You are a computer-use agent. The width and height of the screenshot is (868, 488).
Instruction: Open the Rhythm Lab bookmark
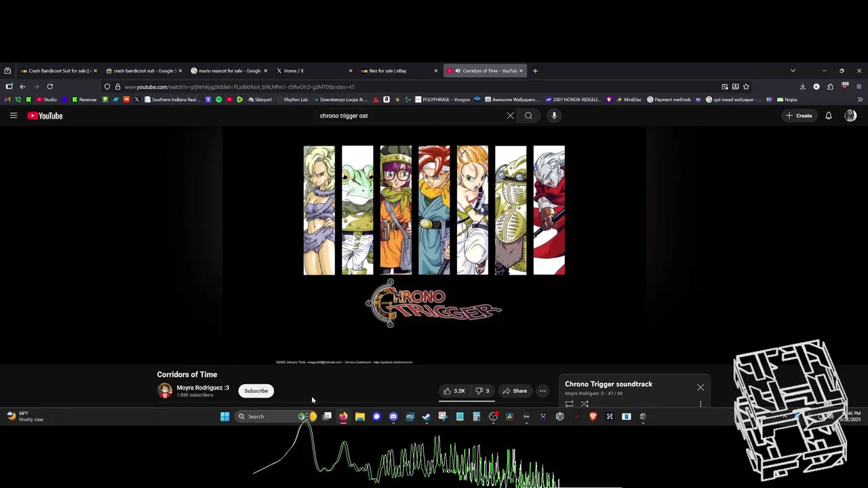point(292,100)
